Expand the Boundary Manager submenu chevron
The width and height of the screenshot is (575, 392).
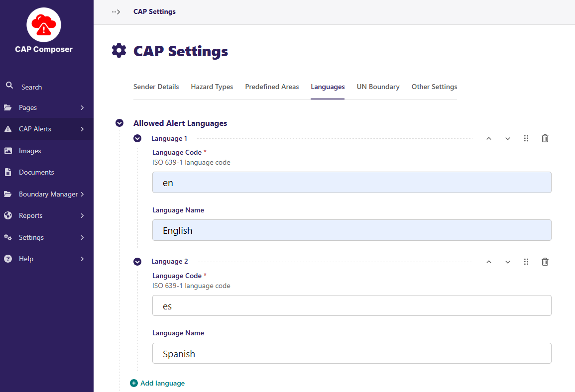coord(82,194)
